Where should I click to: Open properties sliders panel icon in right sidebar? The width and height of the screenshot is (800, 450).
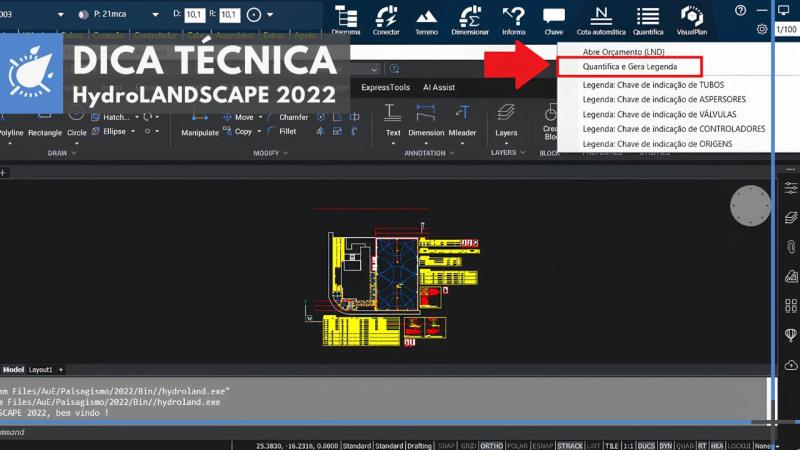[x=791, y=188]
